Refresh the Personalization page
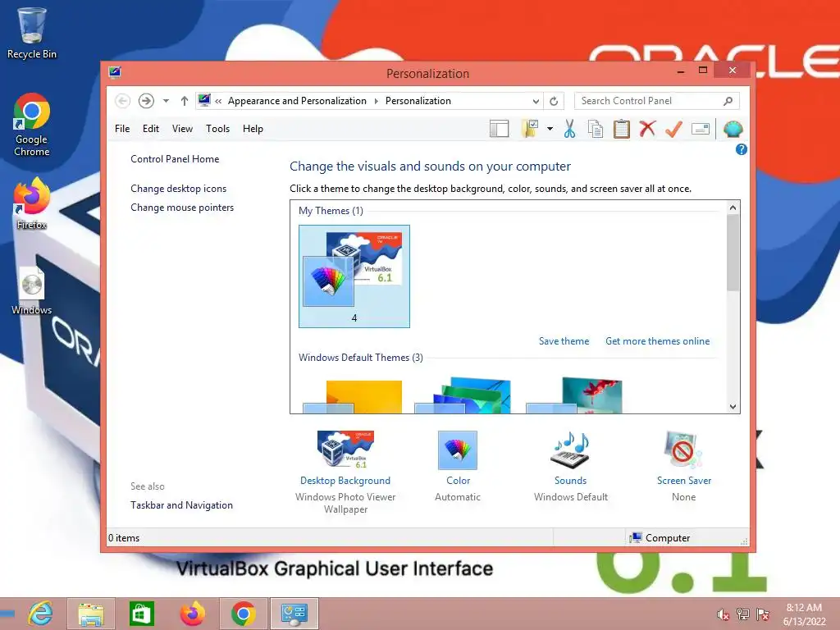This screenshot has width=840, height=630. [x=554, y=101]
